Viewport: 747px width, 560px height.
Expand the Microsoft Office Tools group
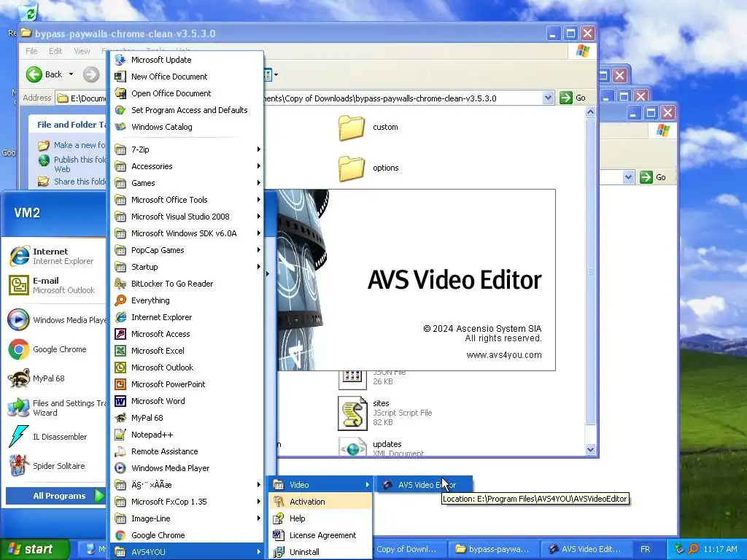click(x=187, y=200)
